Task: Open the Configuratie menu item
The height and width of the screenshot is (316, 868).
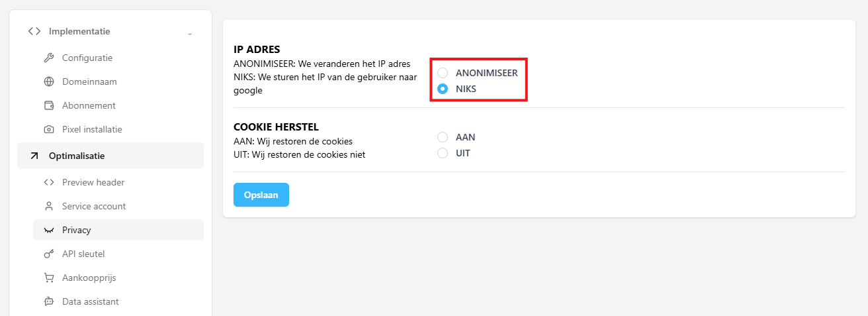Action: tap(87, 58)
